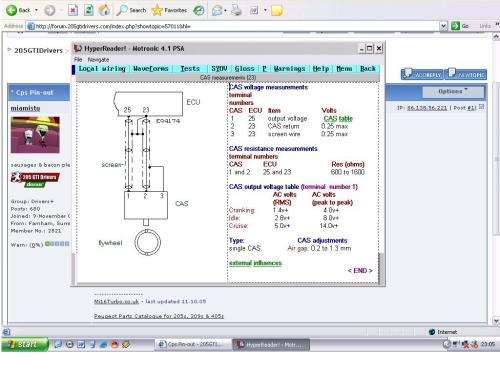Screen dimensions: 500x375
Task: Click the first quick launch desktop icon
Action: pyautogui.click(x=58, y=344)
